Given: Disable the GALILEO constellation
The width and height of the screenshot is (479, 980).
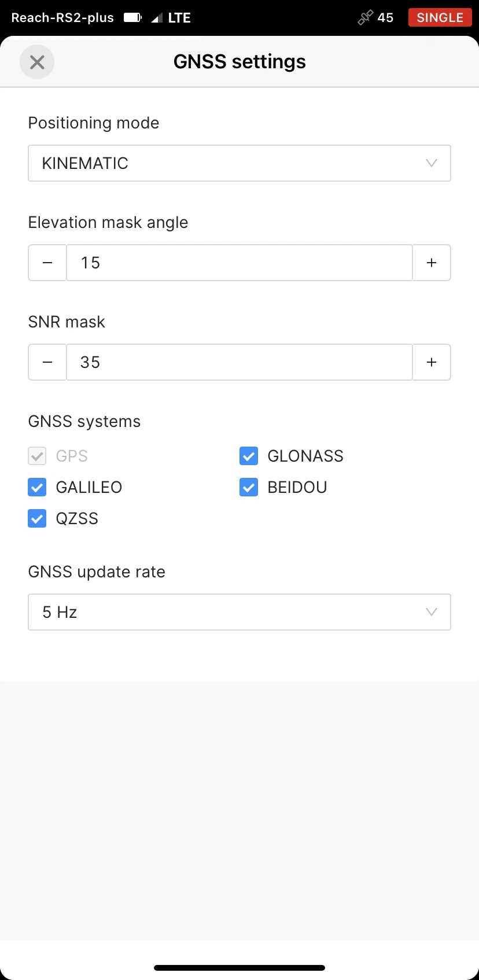Looking at the screenshot, I should tap(36, 487).
